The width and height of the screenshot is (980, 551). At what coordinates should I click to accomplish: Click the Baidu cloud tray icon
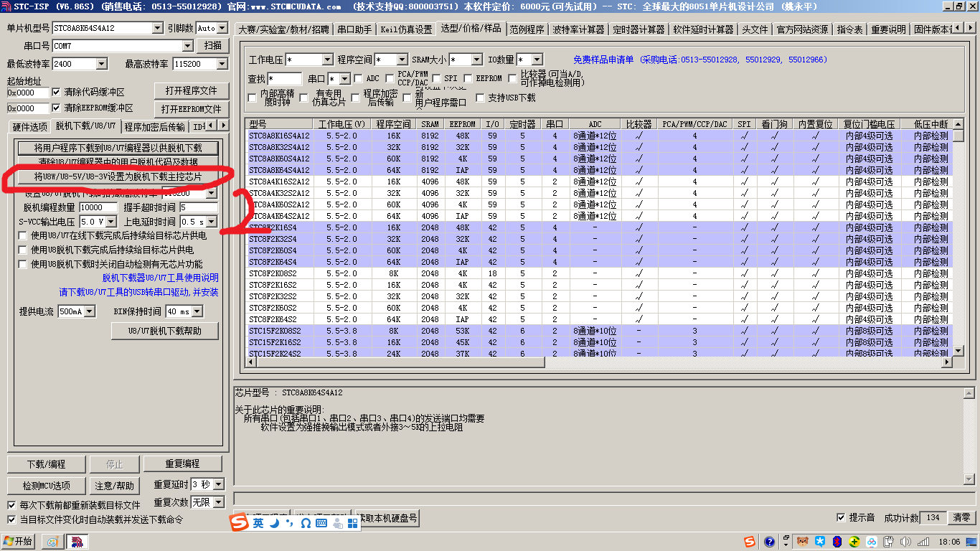(871, 542)
